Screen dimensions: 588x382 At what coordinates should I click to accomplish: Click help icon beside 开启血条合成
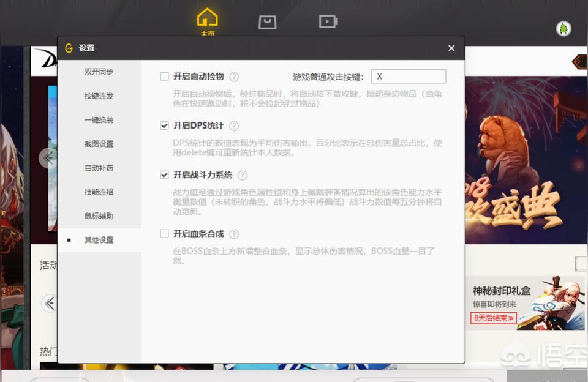(234, 234)
